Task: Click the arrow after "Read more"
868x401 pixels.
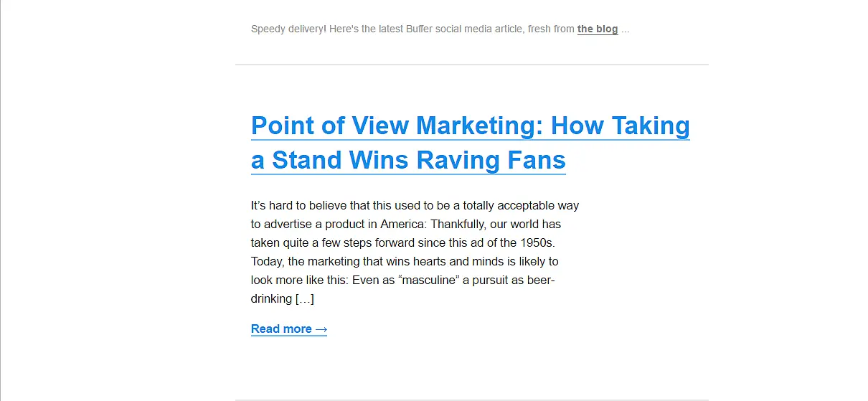Action: point(321,329)
